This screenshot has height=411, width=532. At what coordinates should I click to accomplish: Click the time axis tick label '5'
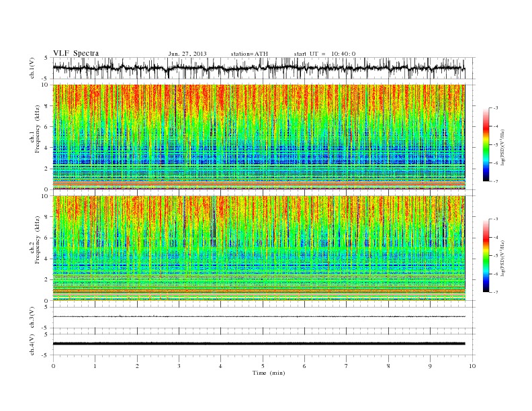click(x=263, y=366)
